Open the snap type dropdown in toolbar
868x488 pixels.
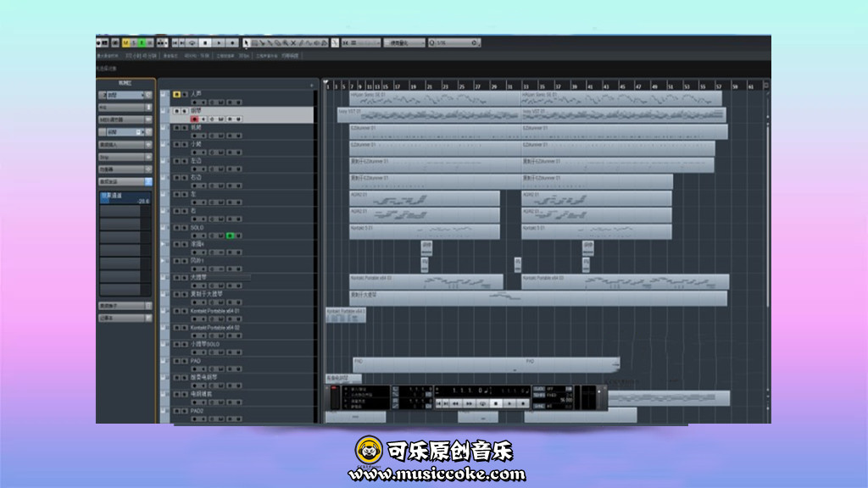coord(365,43)
